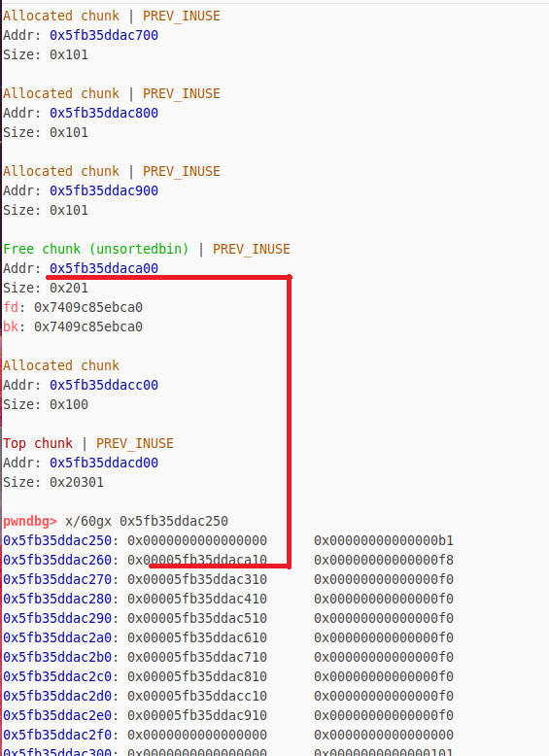Select the Size: 0x20301 value
Viewport: 549px width, 756px height.
click(x=77, y=482)
